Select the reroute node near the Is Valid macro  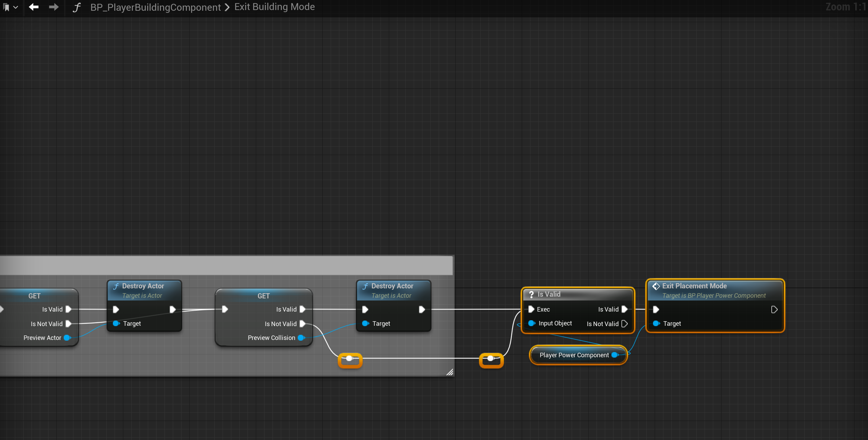coord(491,359)
